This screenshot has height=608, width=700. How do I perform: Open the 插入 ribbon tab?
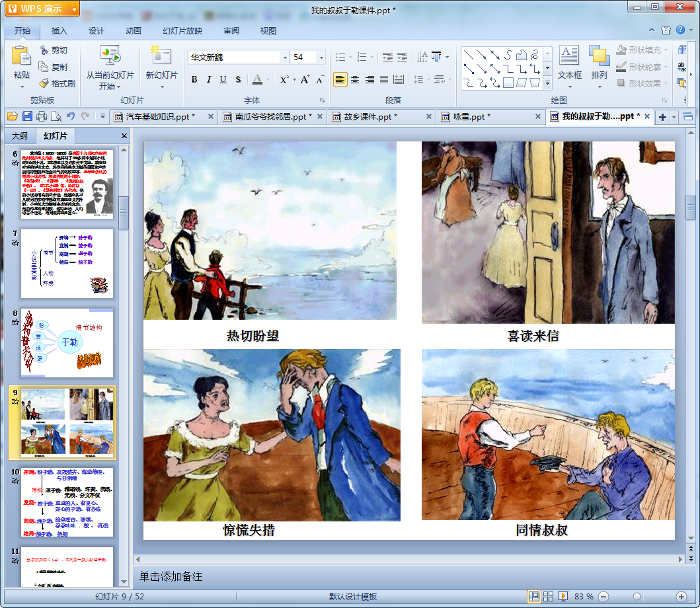coord(59,31)
